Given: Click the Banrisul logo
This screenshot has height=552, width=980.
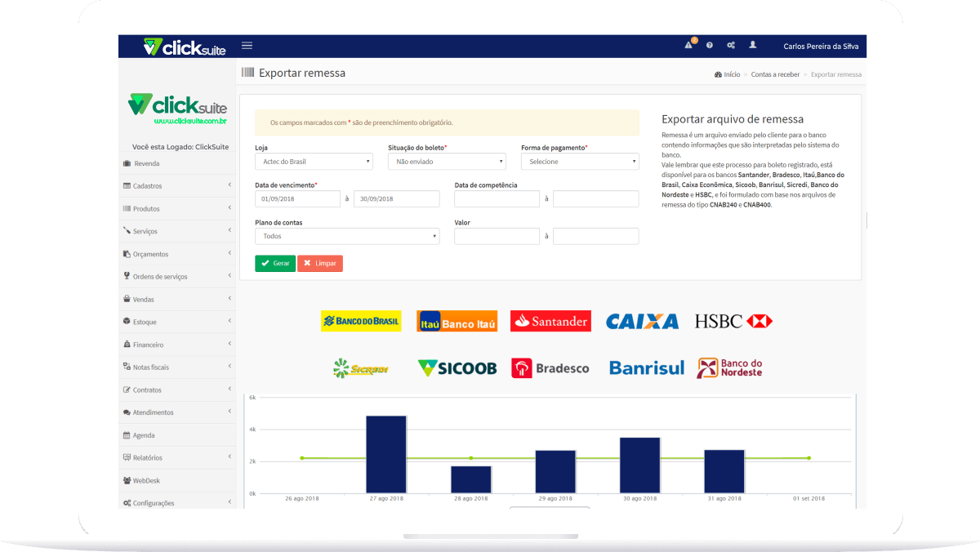Looking at the screenshot, I should coord(647,368).
